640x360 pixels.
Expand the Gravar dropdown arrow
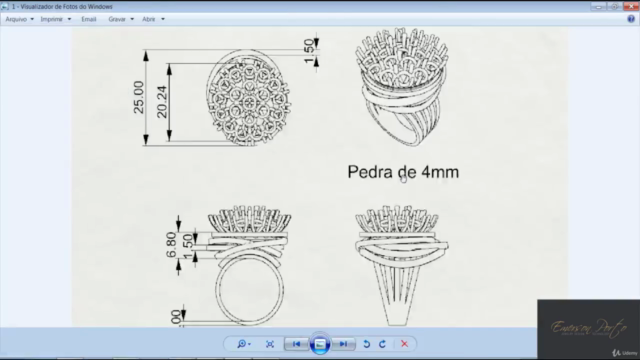(x=132, y=19)
